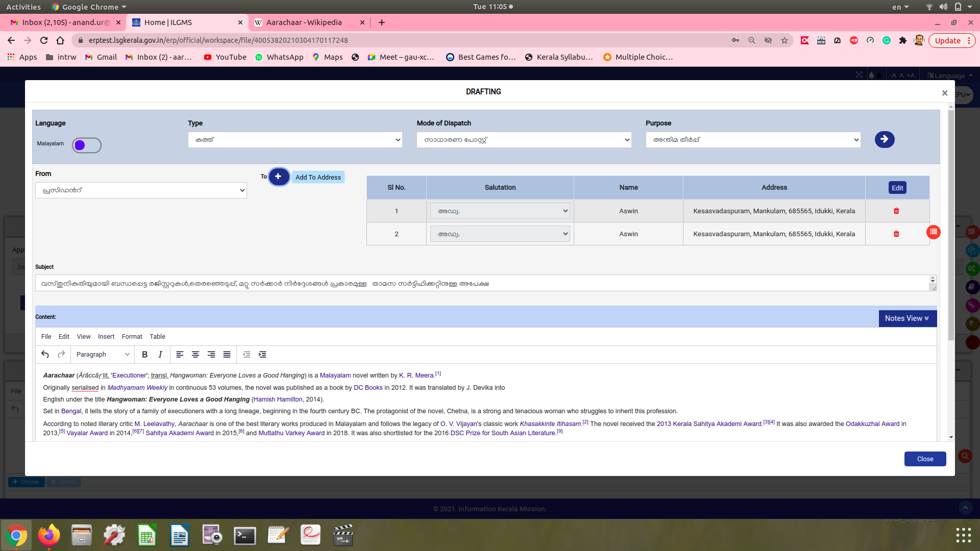Open the Paragraph style dropdown
The width and height of the screenshot is (980, 551).
(102, 355)
